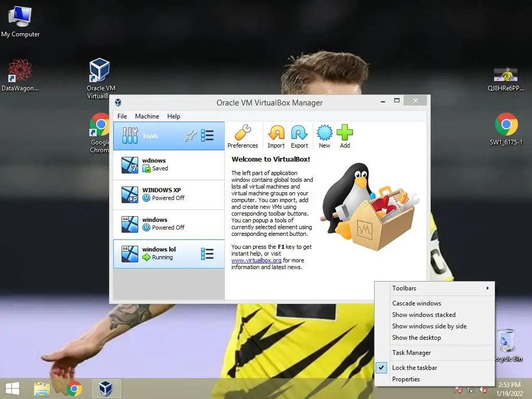Image resolution: width=532 pixels, height=399 pixels.
Task: Click the Tux toolbox illustration
Action: pyautogui.click(x=370, y=206)
